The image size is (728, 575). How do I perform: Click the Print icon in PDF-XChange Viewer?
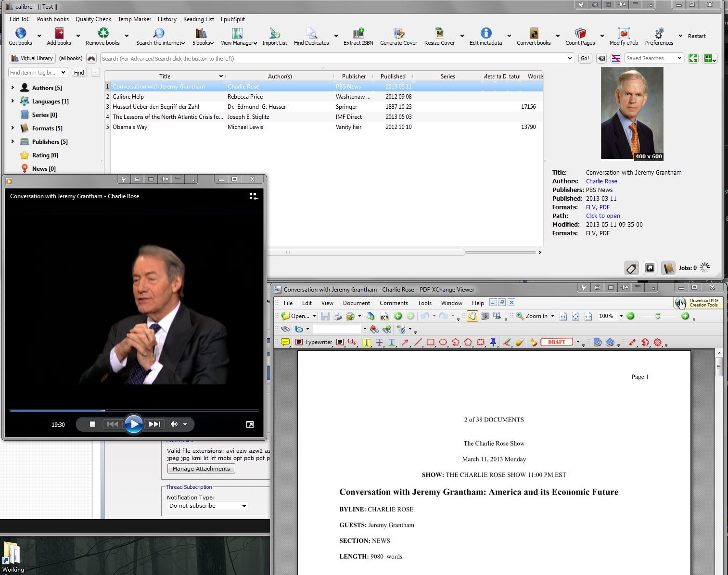[x=338, y=316]
